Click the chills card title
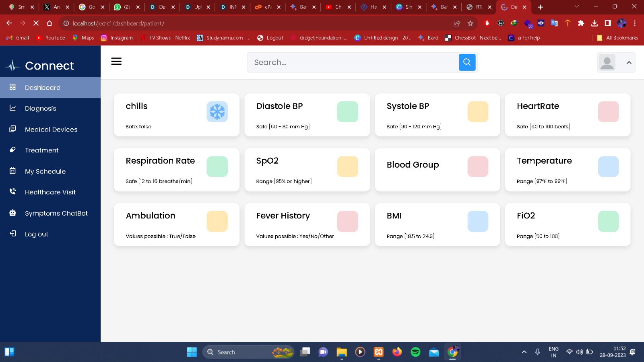Image resolution: width=644 pixels, height=362 pixels. [136, 106]
